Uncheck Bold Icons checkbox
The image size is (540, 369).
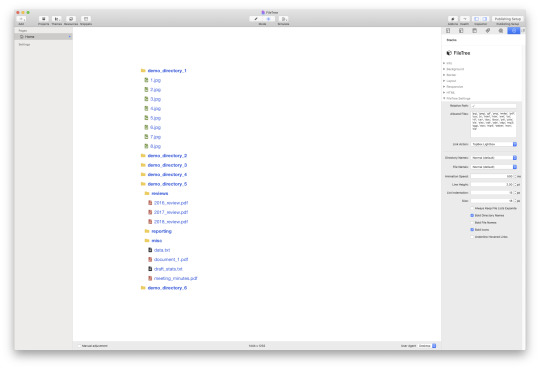[x=472, y=230]
